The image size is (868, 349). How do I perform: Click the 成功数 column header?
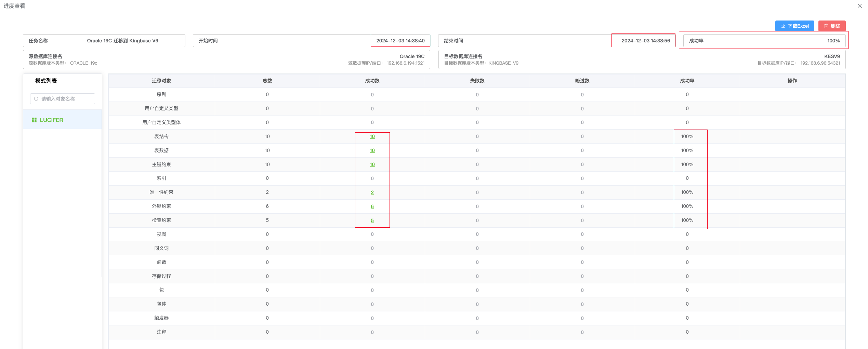[372, 81]
